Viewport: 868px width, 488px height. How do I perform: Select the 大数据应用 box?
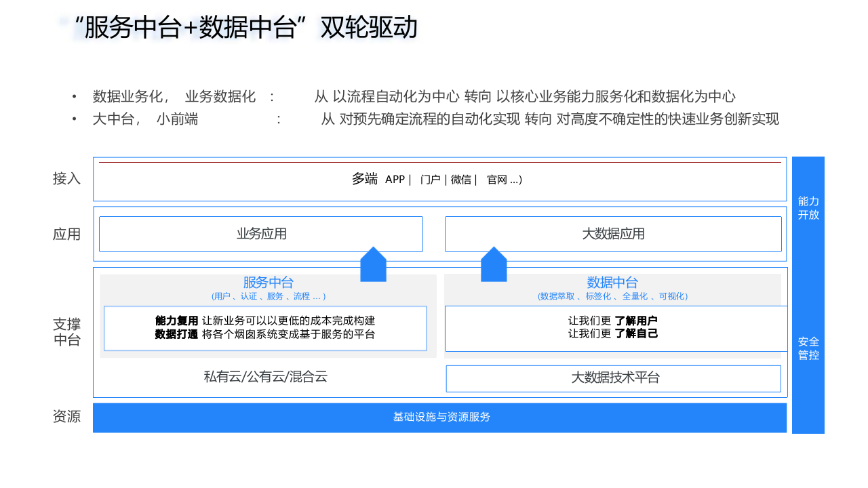point(612,233)
